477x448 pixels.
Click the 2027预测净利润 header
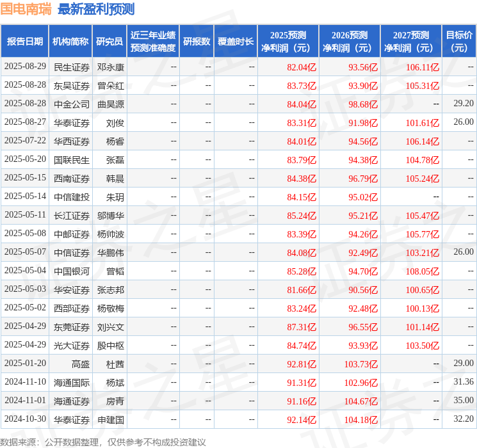[x=411, y=42]
